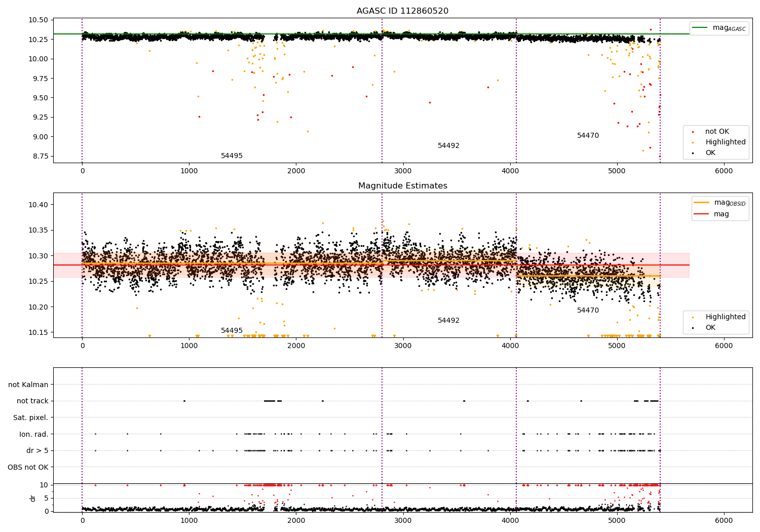
Task: Click annotation '54495' in the Magnitude Estimates plot
Action: (232, 331)
